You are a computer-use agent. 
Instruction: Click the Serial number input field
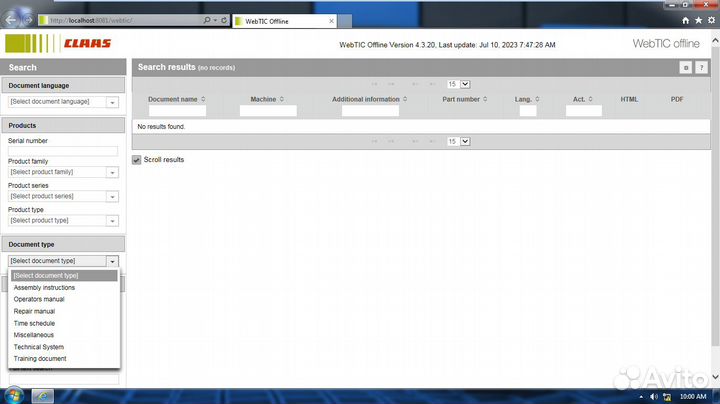point(63,151)
